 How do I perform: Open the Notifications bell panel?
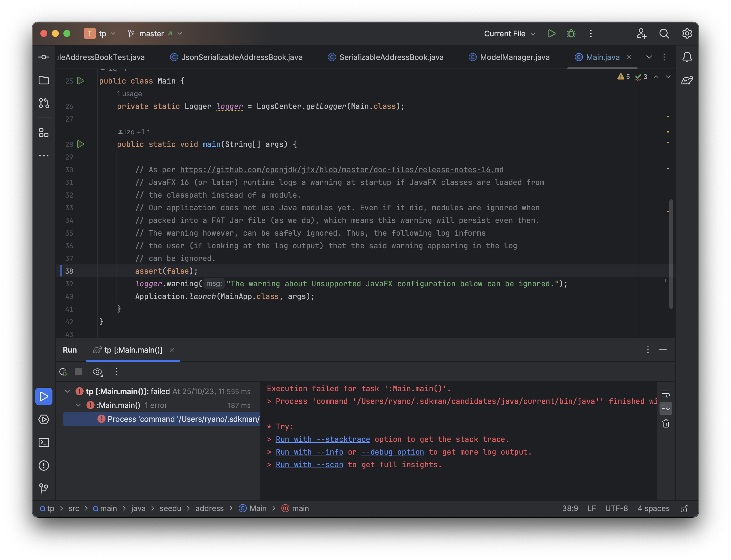pyautogui.click(x=687, y=57)
